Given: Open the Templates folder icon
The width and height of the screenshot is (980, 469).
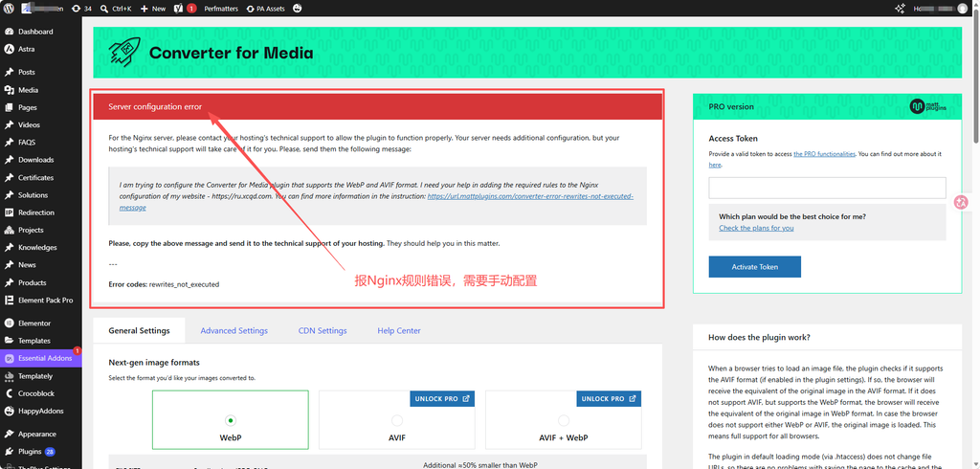Looking at the screenshot, I should (9, 341).
